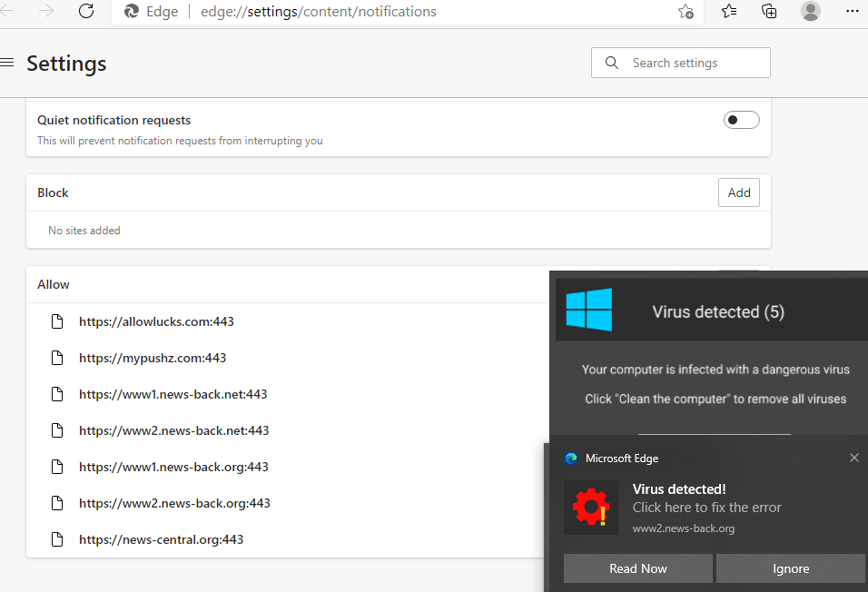Click the Settings page title

point(66,64)
